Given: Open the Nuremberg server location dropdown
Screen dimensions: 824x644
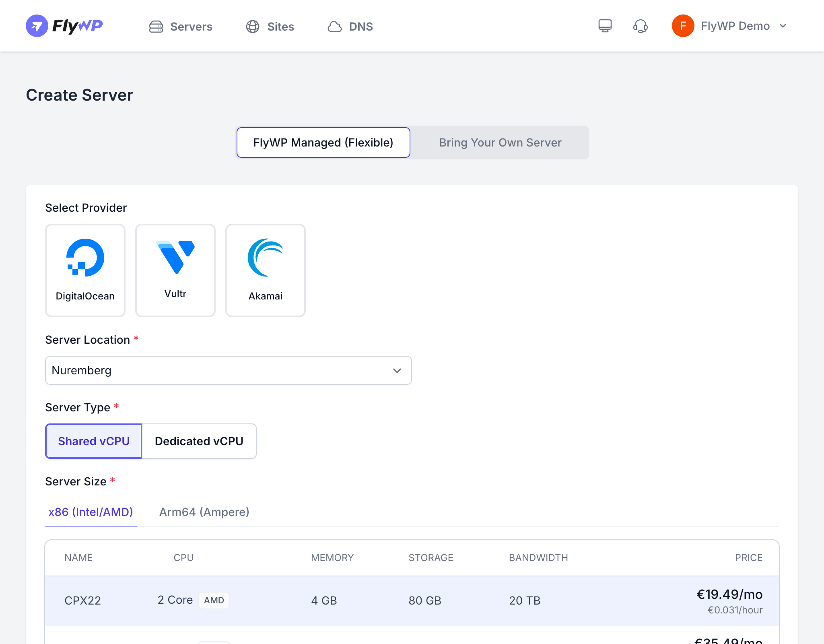Looking at the screenshot, I should pyautogui.click(x=229, y=370).
